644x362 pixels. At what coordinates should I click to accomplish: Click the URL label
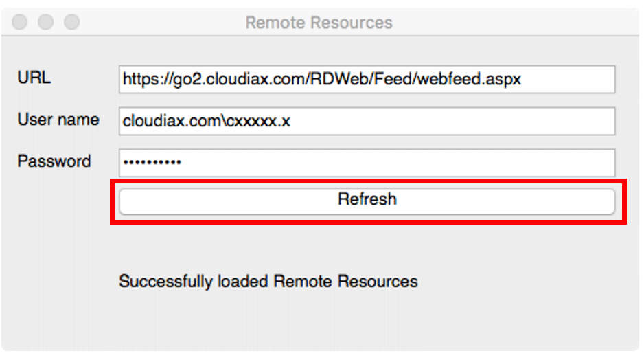pos(34,77)
